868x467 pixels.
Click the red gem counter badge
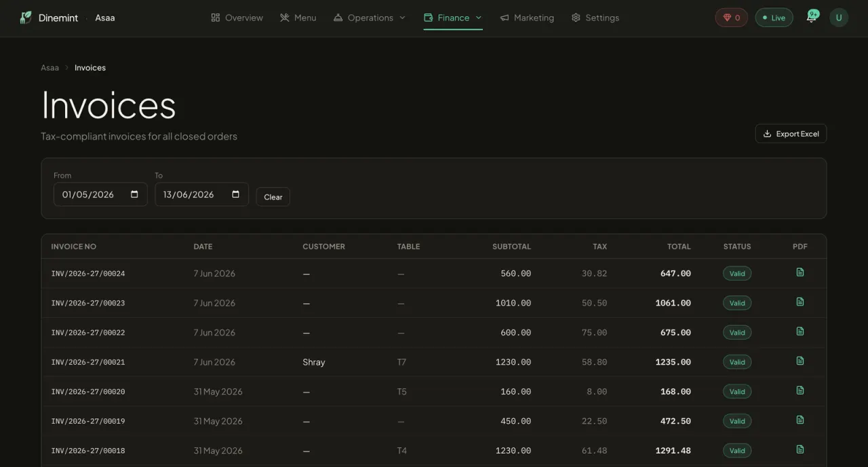(731, 18)
